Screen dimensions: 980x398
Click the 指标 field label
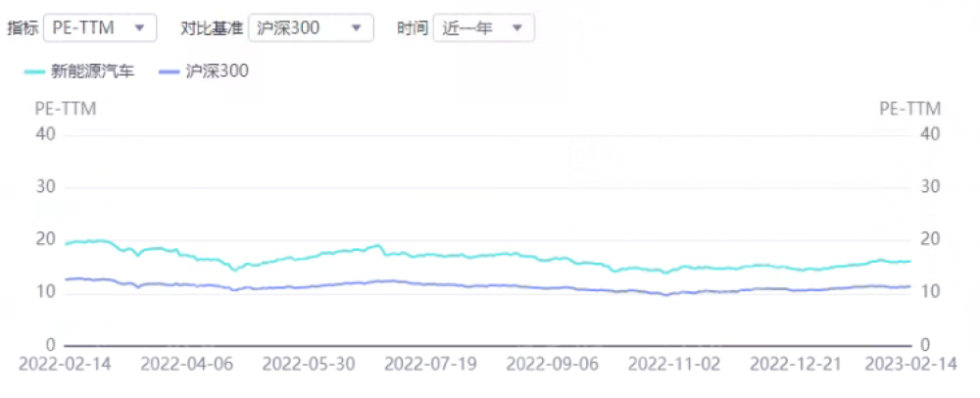point(23,27)
